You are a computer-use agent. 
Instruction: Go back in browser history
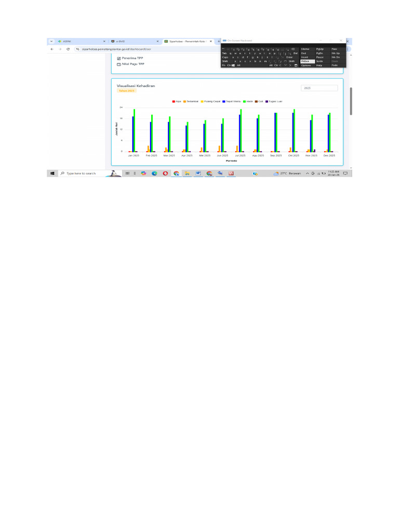tap(52, 49)
